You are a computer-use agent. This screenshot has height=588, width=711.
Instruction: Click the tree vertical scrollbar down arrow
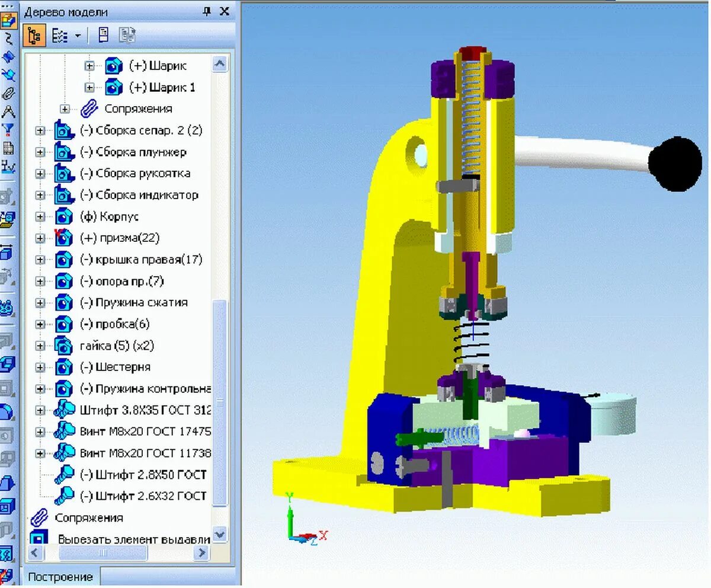click(x=220, y=533)
